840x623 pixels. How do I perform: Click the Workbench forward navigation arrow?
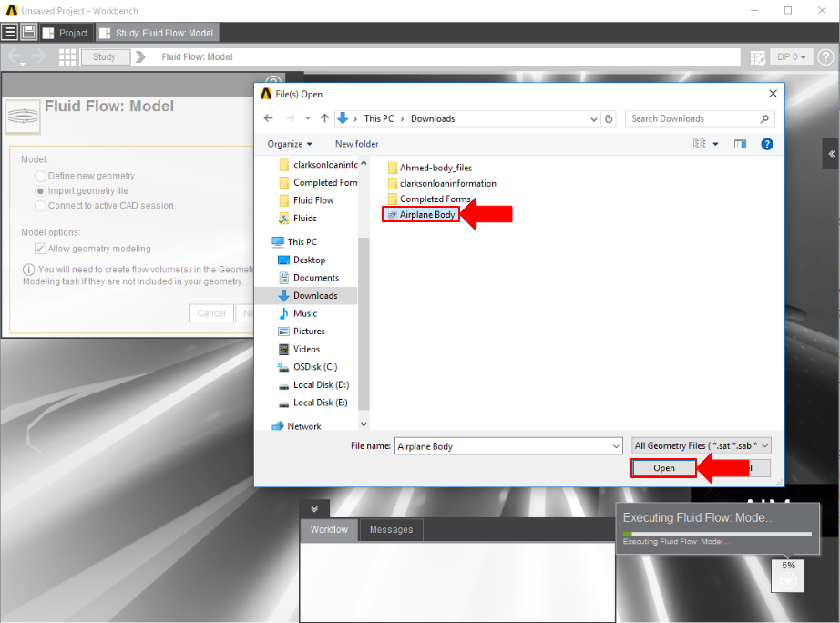(38, 56)
